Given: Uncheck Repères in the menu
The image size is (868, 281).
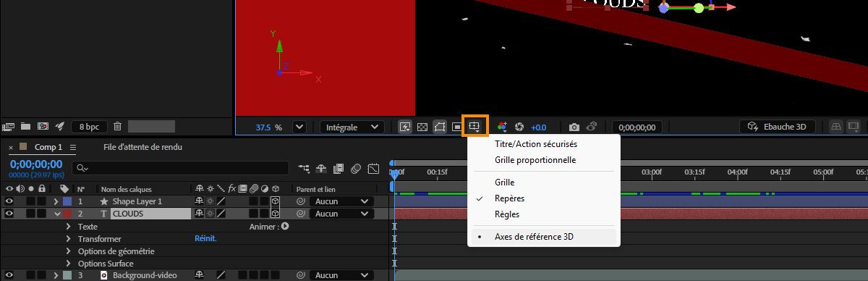Looking at the screenshot, I should tap(544, 198).
